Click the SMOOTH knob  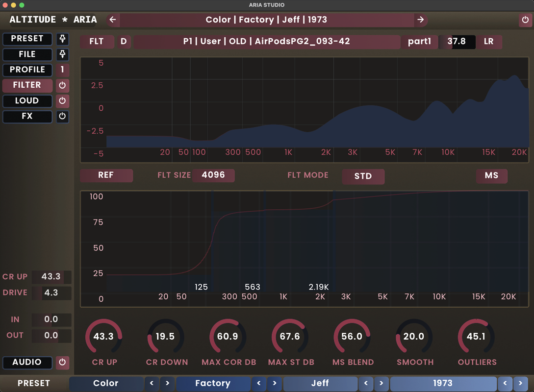[x=414, y=337]
